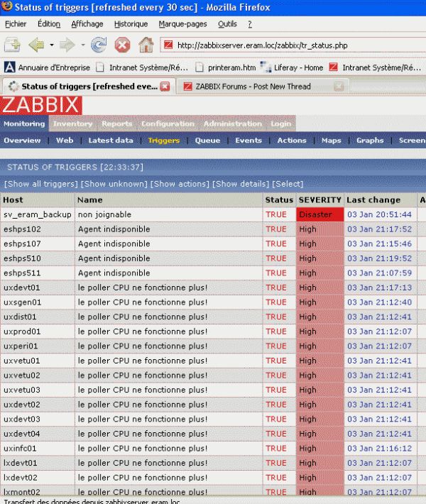
Task: Go forward with the right arrow icon
Action: click(67, 45)
